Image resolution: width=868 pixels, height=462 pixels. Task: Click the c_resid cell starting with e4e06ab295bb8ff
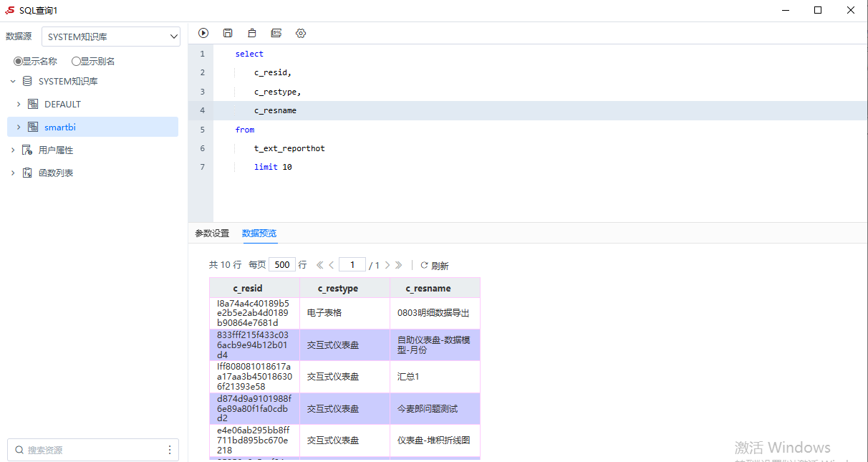pos(255,440)
